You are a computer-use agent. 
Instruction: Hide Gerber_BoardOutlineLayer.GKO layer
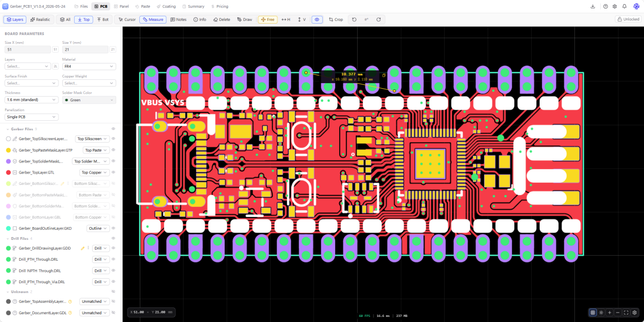pos(113,228)
